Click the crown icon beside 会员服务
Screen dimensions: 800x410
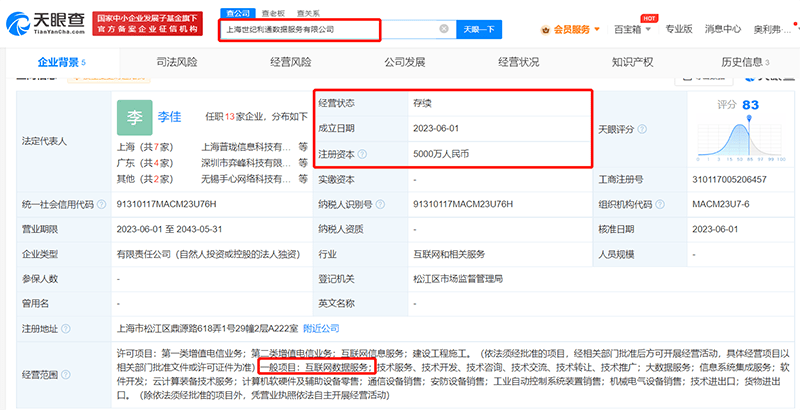[546, 30]
